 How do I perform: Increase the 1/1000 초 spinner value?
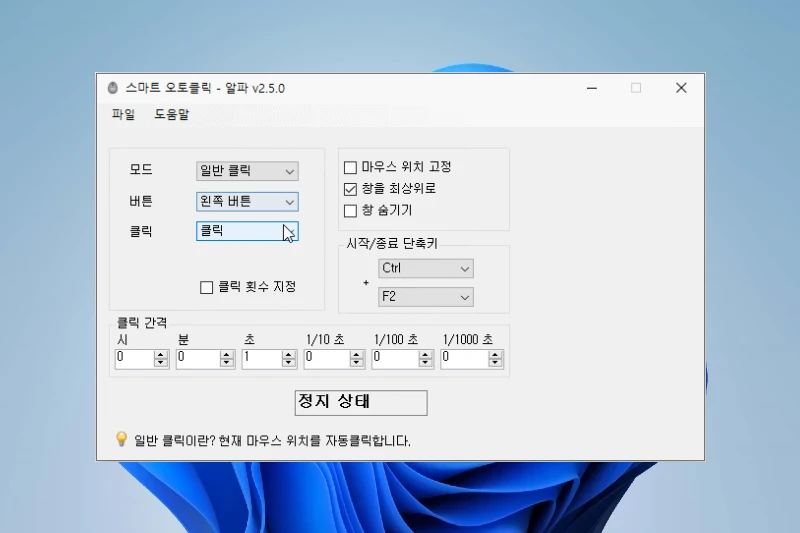[494, 354]
